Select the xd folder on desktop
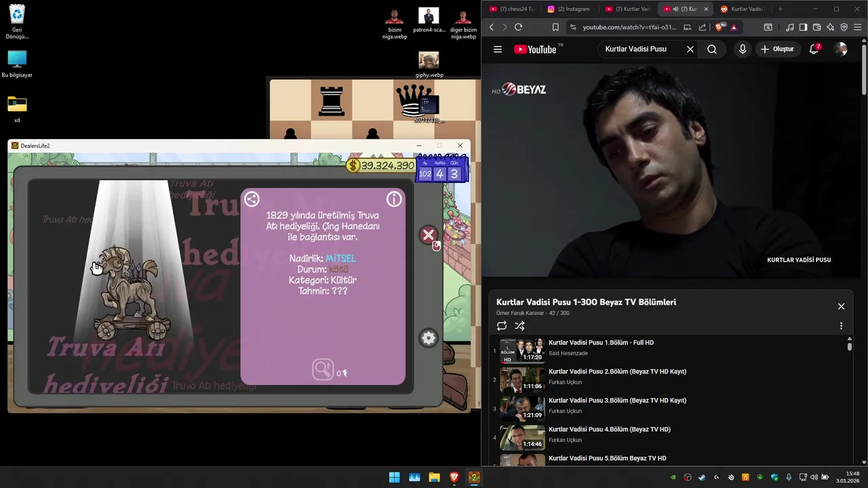868x488 pixels. pyautogui.click(x=17, y=109)
